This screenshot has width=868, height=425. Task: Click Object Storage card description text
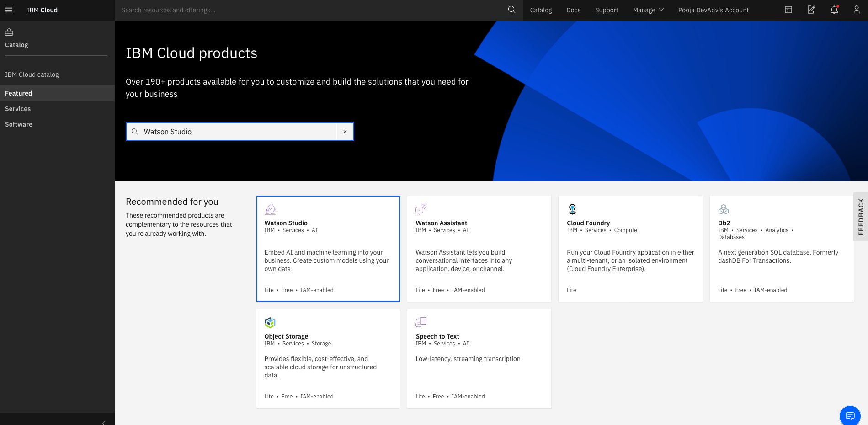[320, 367]
